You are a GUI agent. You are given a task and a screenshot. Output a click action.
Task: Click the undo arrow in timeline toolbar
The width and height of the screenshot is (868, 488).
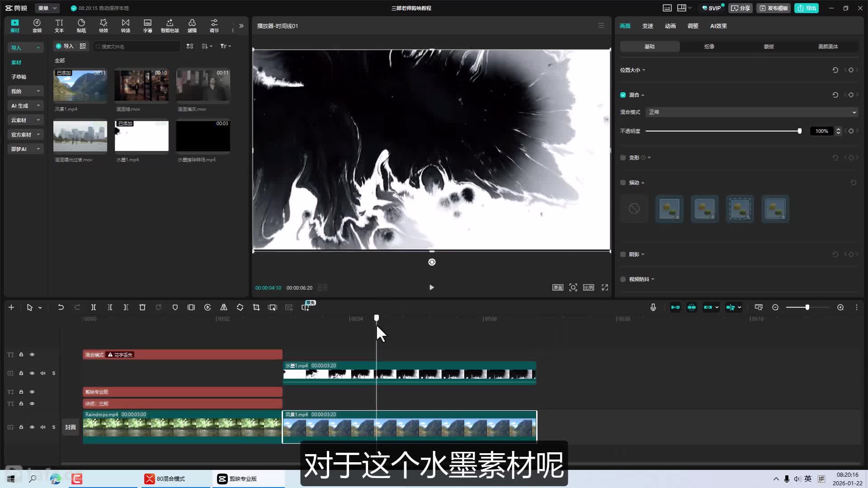click(61, 307)
